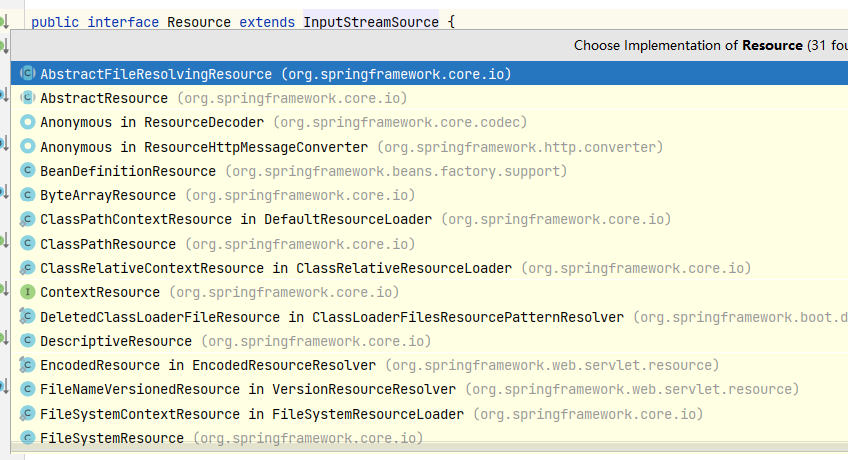Click the AbstractResource abstract class icon

[28, 97]
